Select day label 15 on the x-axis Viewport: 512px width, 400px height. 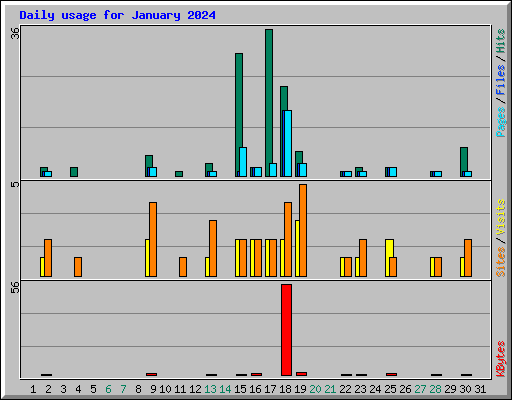[240, 389]
